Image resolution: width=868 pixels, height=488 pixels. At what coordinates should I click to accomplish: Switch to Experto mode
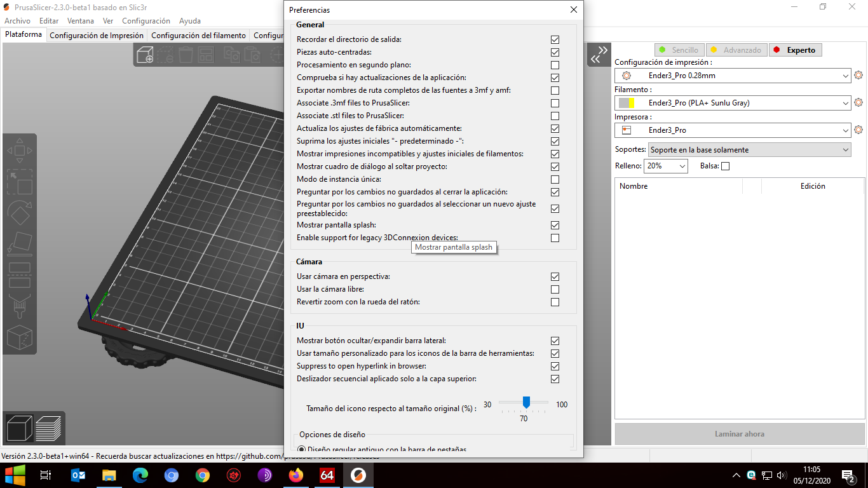click(795, 49)
